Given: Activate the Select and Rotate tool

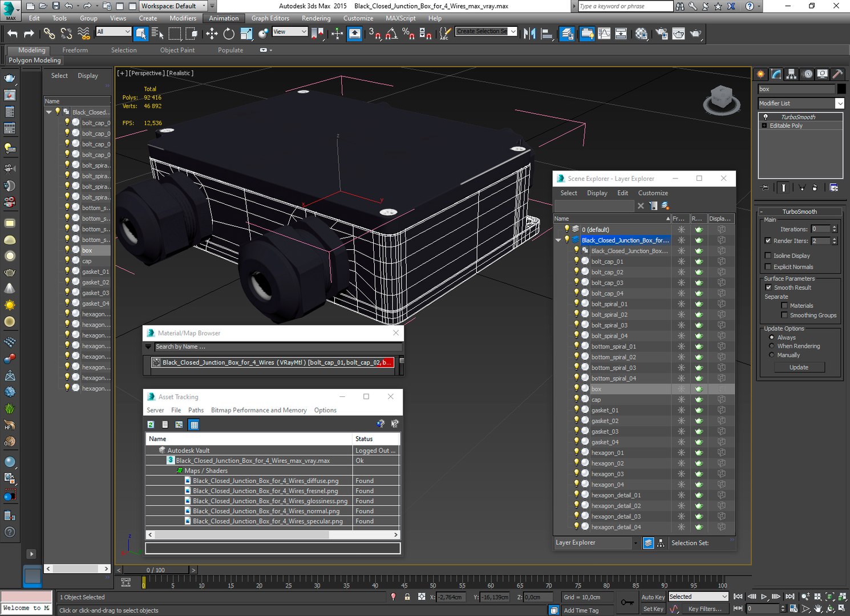Looking at the screenshot, I should click(x=229, y=34).
